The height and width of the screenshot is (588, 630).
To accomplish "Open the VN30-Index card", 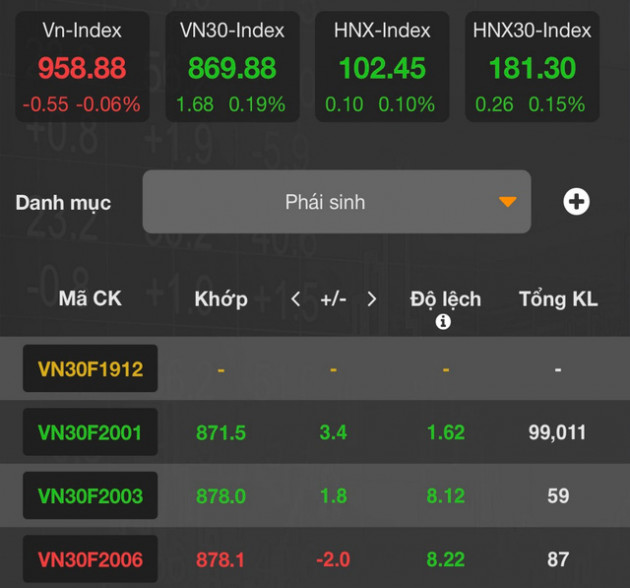I will [233, 67].
